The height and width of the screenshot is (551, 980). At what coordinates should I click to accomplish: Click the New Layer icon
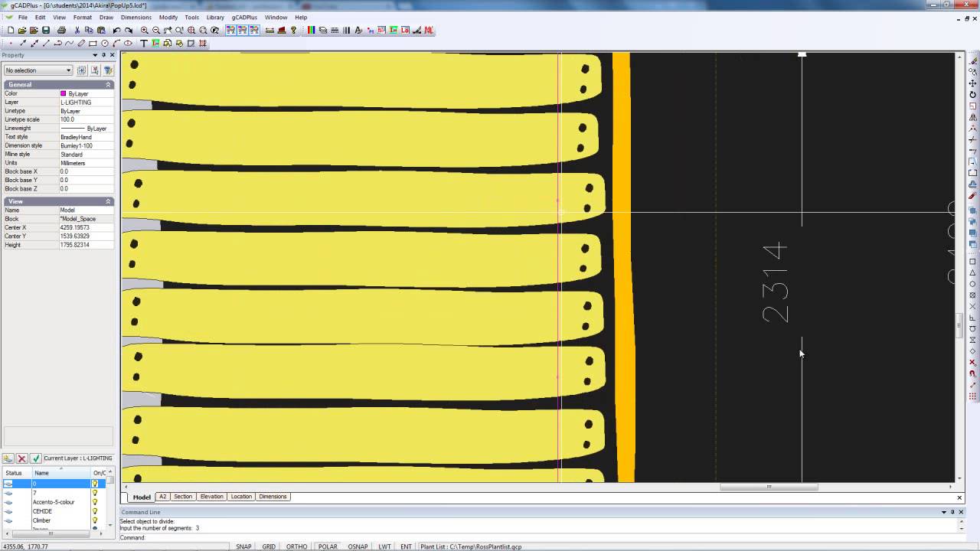pos(8,458)
